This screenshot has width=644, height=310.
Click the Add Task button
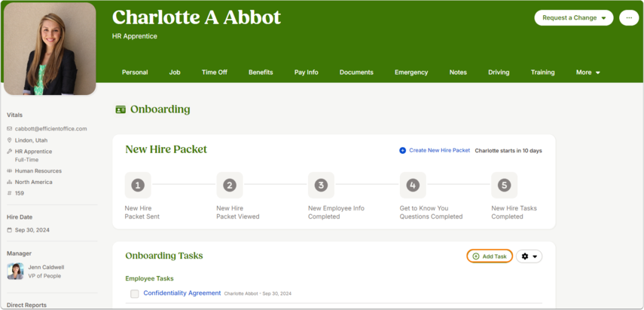point(490,256)
